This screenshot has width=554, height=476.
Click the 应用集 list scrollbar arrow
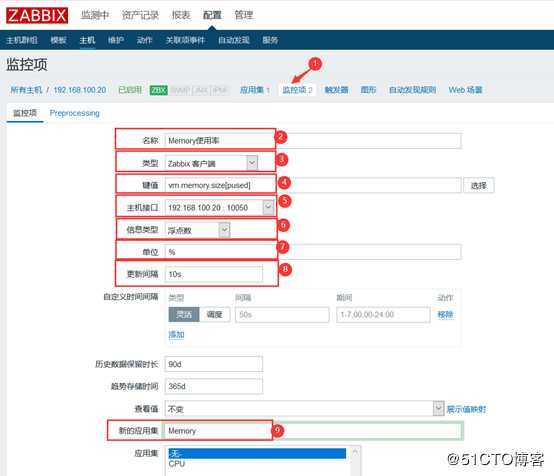pos(355,452)
